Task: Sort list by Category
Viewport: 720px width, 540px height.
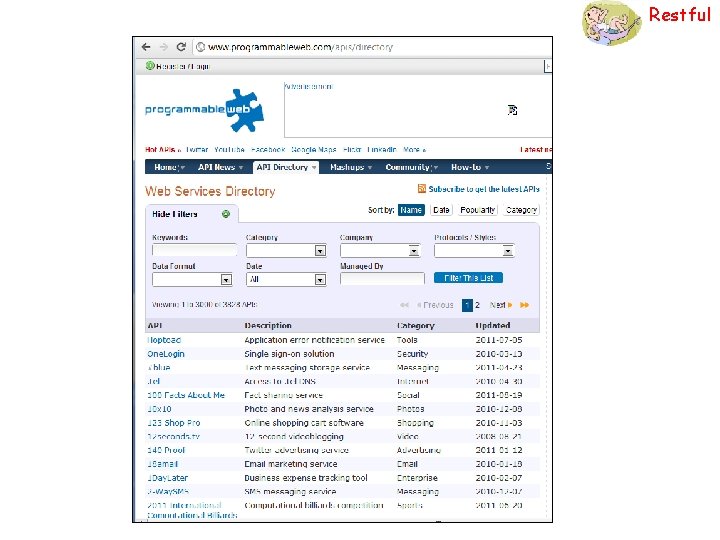Action: [x=521, y=210]
